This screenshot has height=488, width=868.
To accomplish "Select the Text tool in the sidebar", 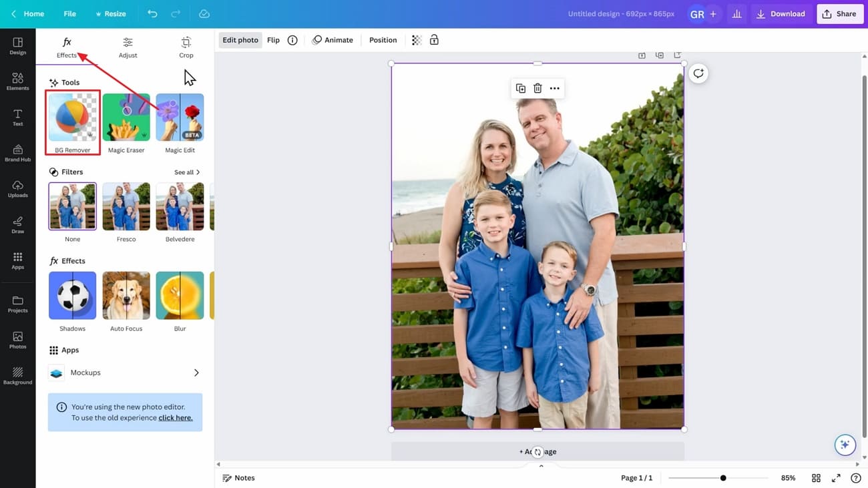I will (x=18, y=117).
